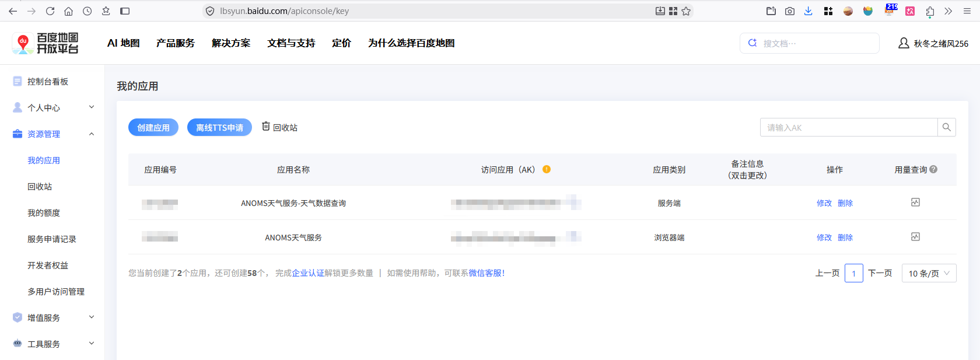Toggle the sidebar panel icon

(125, 11)
